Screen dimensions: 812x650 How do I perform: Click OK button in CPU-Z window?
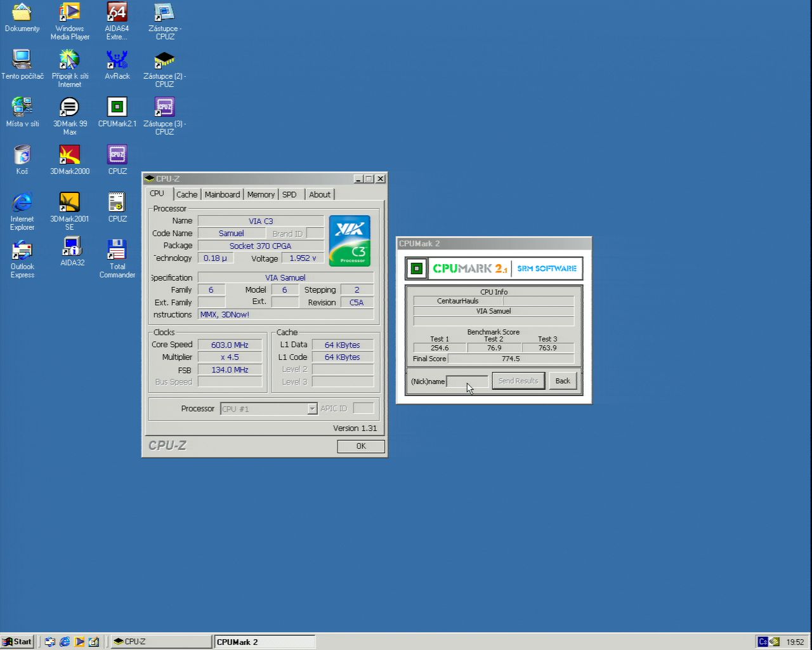[x=361, y=446]
